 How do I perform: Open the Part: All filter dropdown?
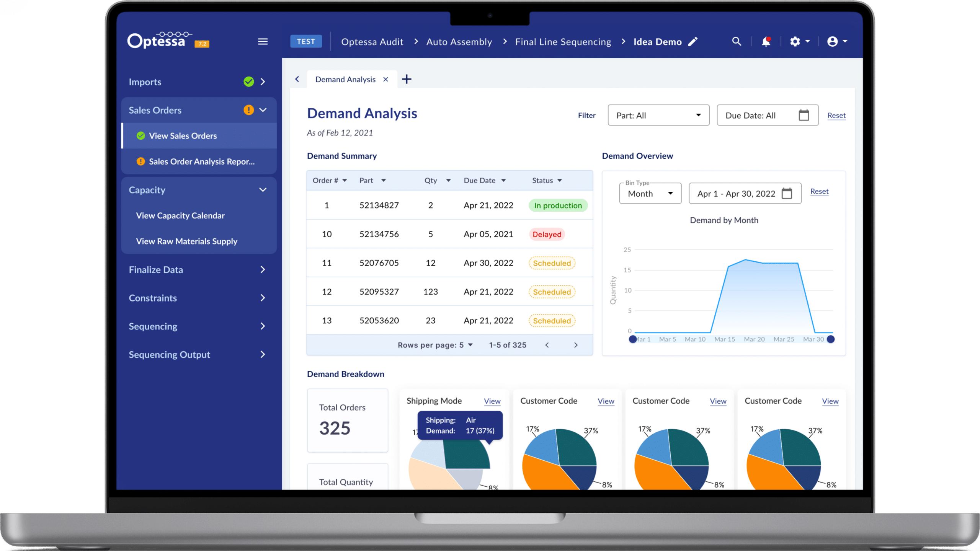coord(658,115)
